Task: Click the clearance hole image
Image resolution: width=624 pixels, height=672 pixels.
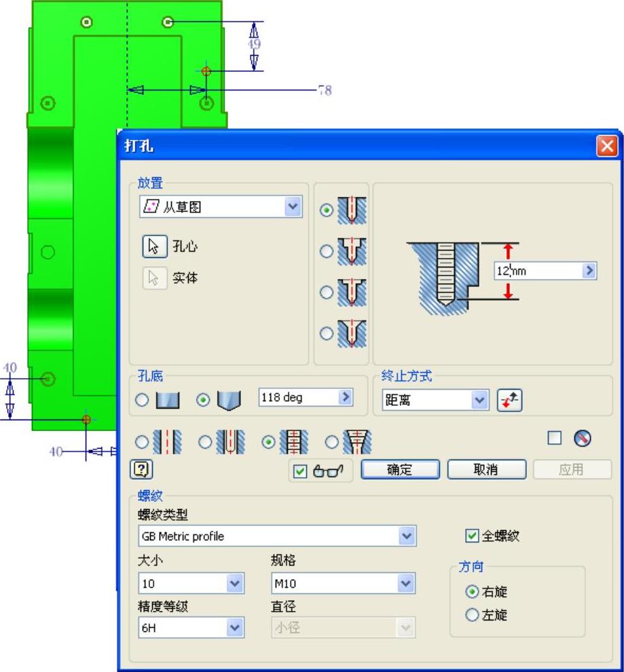Action: (230, 442)
